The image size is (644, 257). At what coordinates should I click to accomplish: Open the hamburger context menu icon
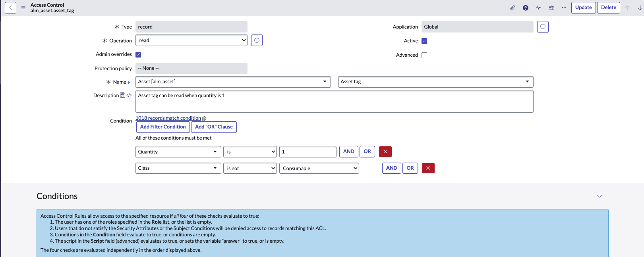coord(23,8)
